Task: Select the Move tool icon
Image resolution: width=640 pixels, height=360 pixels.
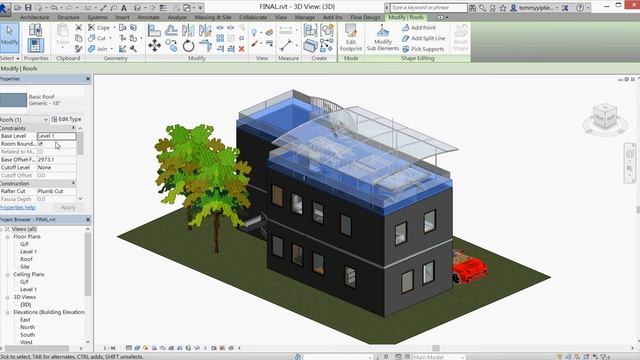Action: click(154, 46)
